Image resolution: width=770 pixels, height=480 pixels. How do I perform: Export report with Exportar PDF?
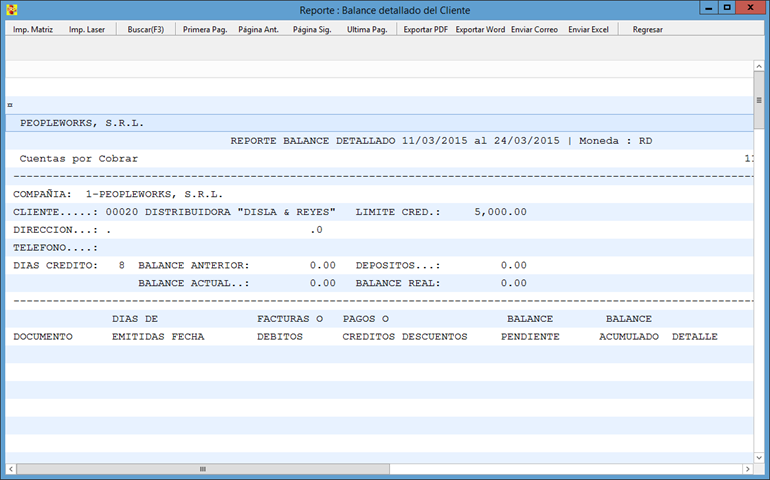click(425, 30)
